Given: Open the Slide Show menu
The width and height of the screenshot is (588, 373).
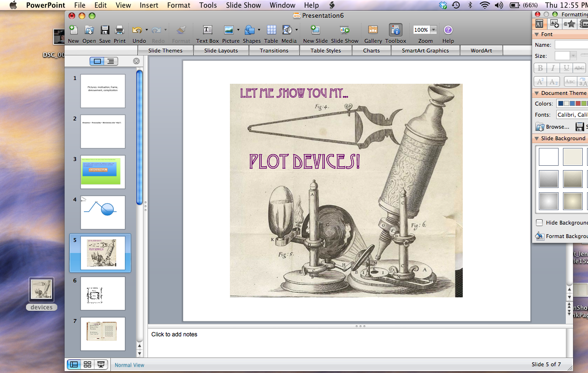Looking at the screenshot, I should pos(243,5).
